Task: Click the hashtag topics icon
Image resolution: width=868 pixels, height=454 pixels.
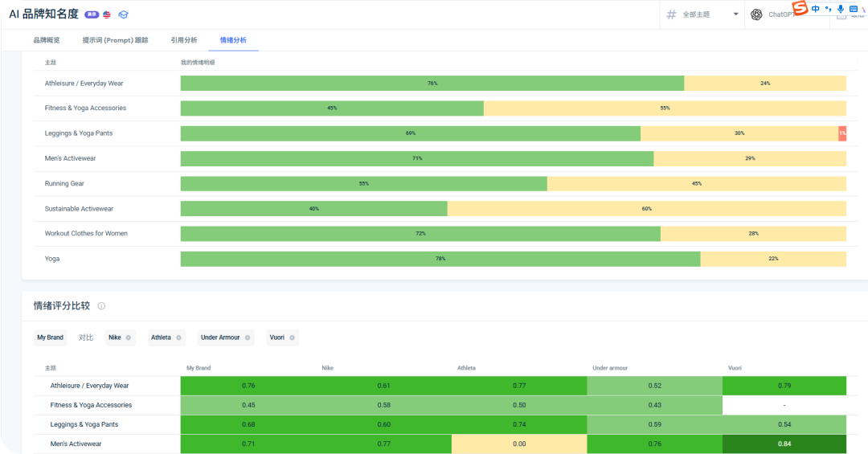Action: 671,15
